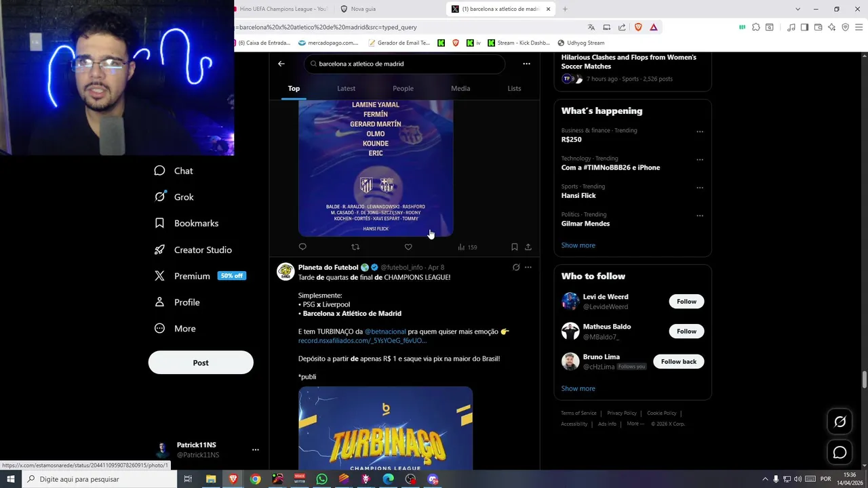The height and width of the screenshot is (488, 868).
Task: Switch to Lists search tab
Action: pos(514,88)
